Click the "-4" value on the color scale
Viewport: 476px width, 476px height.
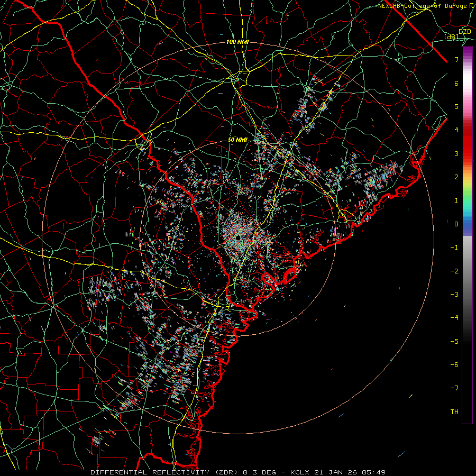pyautogui.click(x=454, y=318)
